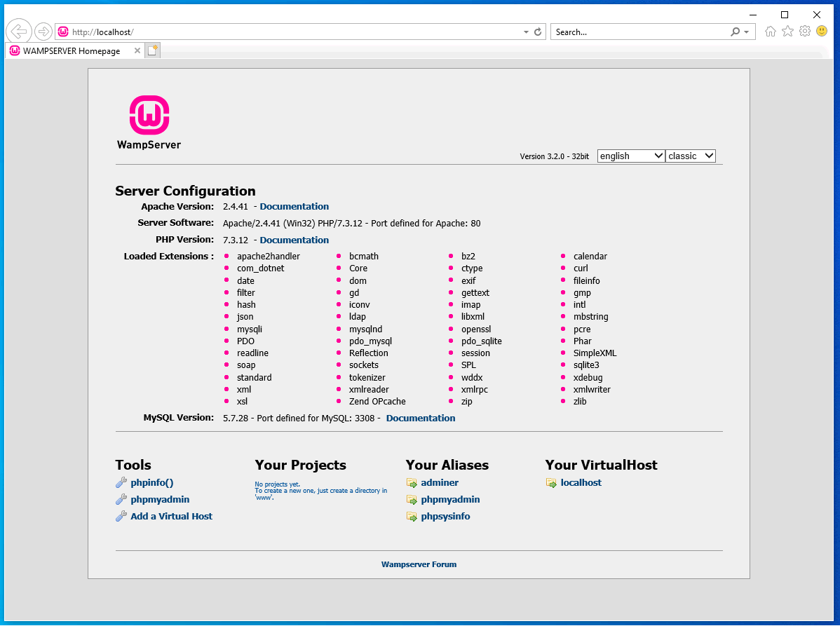Open browser Tools gear icon

tap(805, 32)
